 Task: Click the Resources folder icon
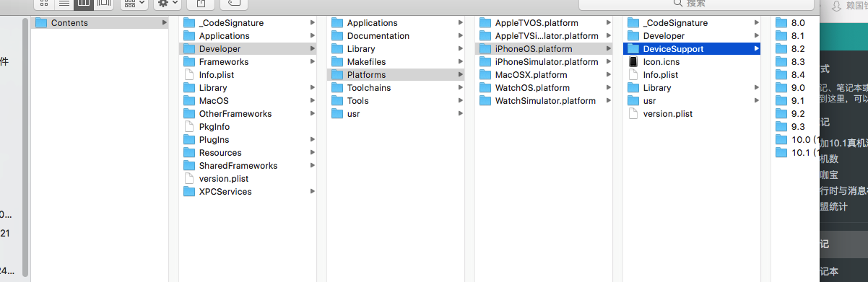[189, 153]
